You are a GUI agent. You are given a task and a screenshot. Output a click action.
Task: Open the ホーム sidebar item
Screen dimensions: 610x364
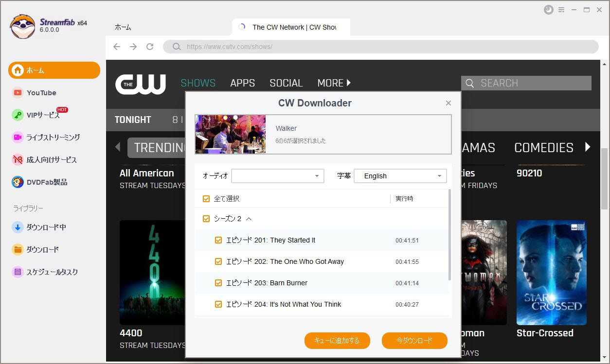click(x=54, y=70)
